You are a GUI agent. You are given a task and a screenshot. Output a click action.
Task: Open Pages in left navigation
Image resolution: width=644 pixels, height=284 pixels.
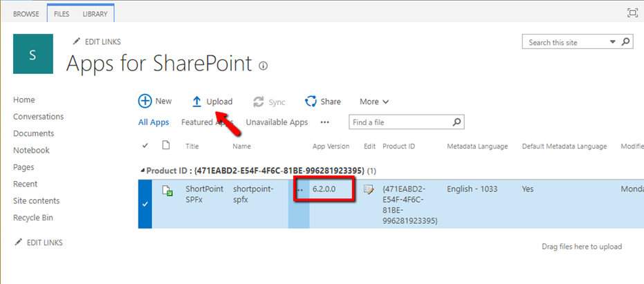pos(24,167)
